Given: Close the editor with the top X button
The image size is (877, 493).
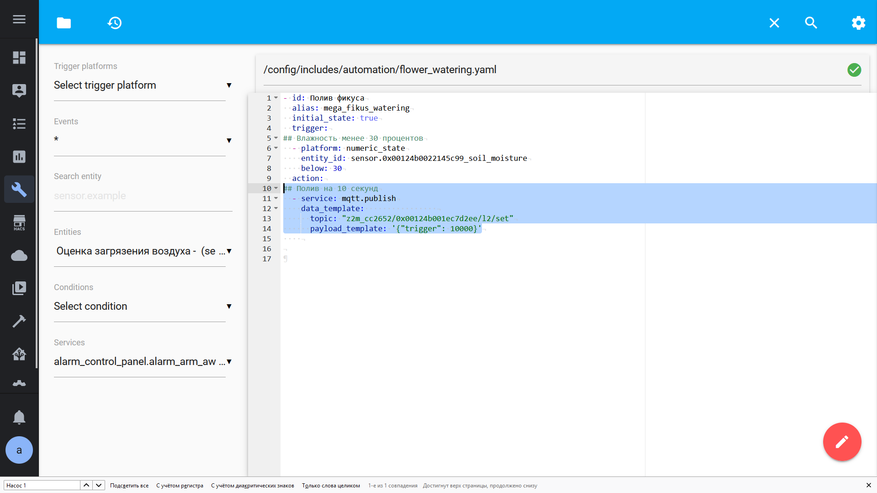Looking at the screenshot, I should pyautogui.click(x=774, y=23).
